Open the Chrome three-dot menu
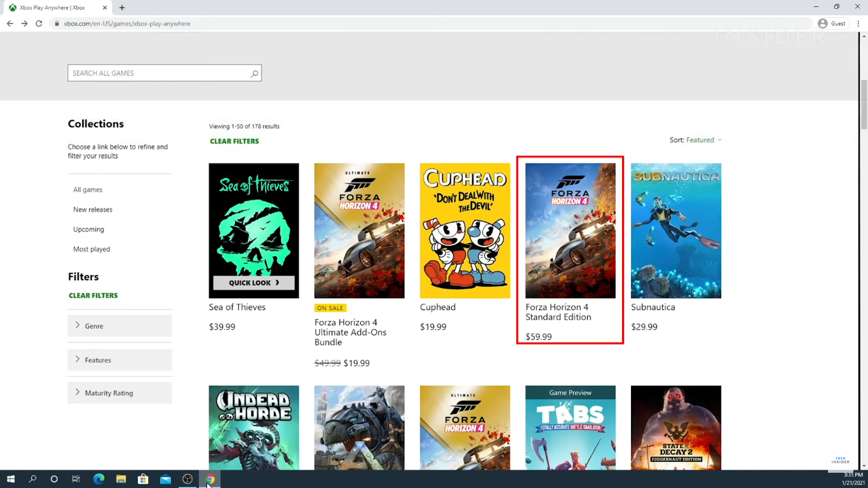Image resolution: width=868 pixels, height=488 pixels. tap(858, 24)
